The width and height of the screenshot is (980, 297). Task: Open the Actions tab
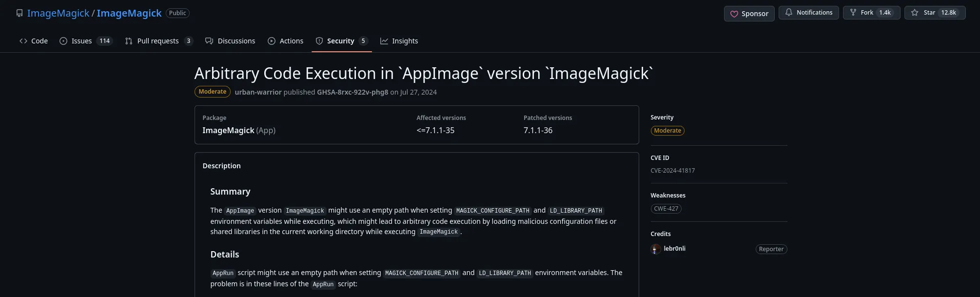coord(285,41)
